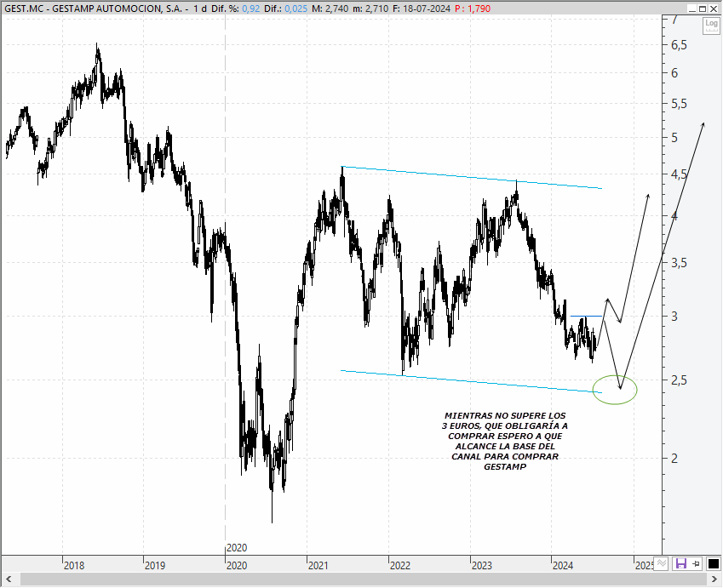Minimize the chart window
The height and width of the screenshot is (588, 723).
tap(691, 9)
